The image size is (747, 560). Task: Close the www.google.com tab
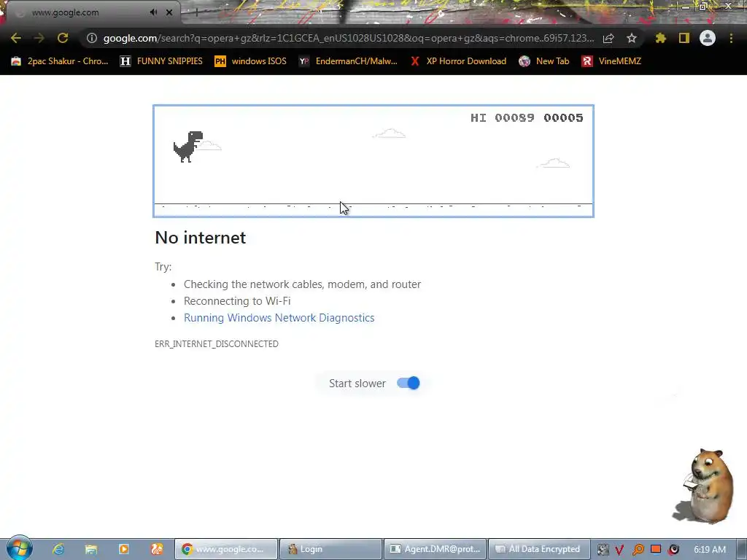coord(169,12)
